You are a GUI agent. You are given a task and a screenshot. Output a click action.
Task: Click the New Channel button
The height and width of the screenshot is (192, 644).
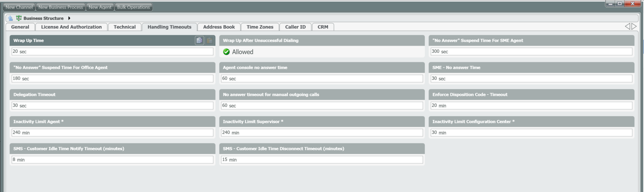[x=19, y=7]
